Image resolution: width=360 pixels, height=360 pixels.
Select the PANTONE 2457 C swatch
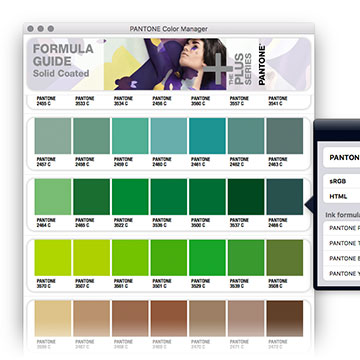click(53, 136)
